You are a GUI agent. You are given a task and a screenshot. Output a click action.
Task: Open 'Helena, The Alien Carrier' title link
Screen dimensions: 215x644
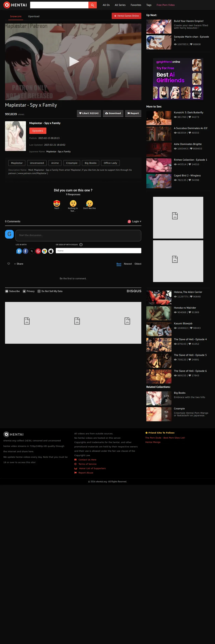pos(188,292)
